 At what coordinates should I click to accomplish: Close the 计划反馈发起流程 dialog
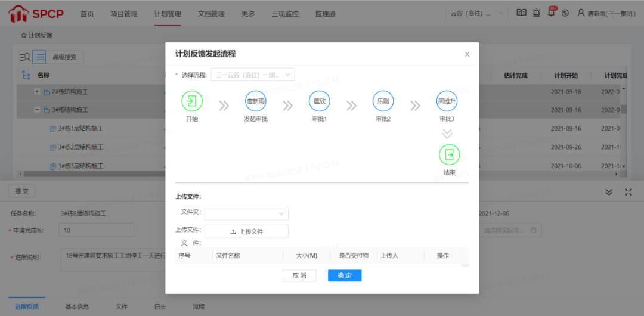[467, 54]
